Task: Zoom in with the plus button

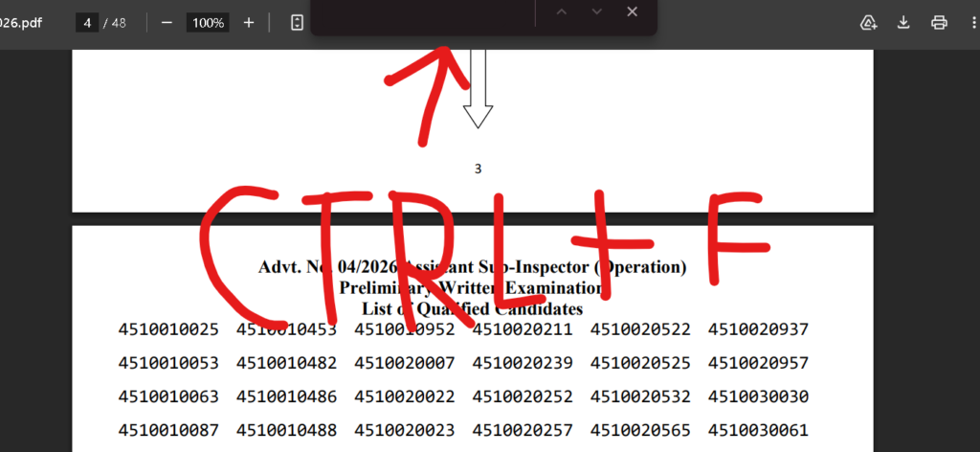Action: 249,23
